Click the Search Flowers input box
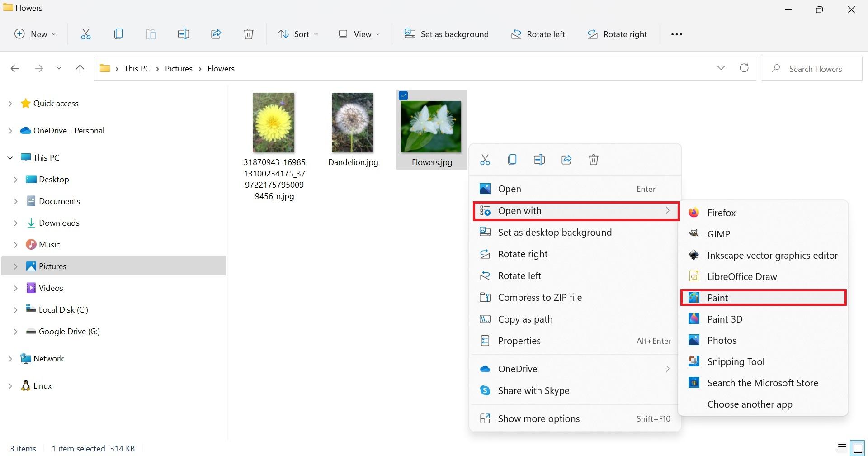Screen dimensions: 868x456 (812, 69)
